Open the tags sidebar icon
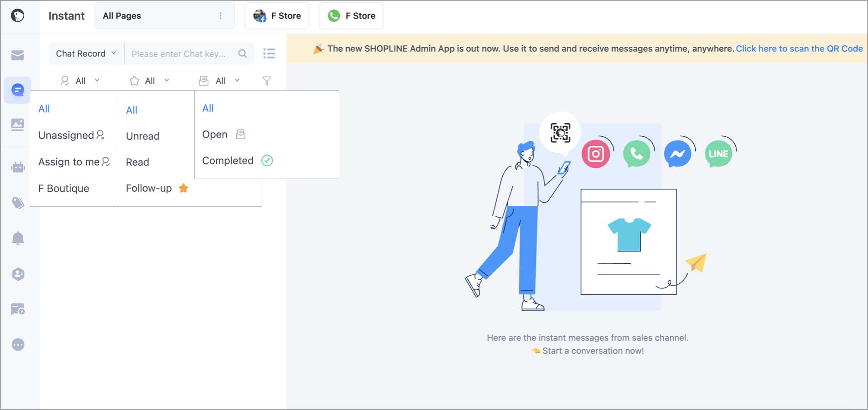868x410 pixels. click(x=18, y=203)
